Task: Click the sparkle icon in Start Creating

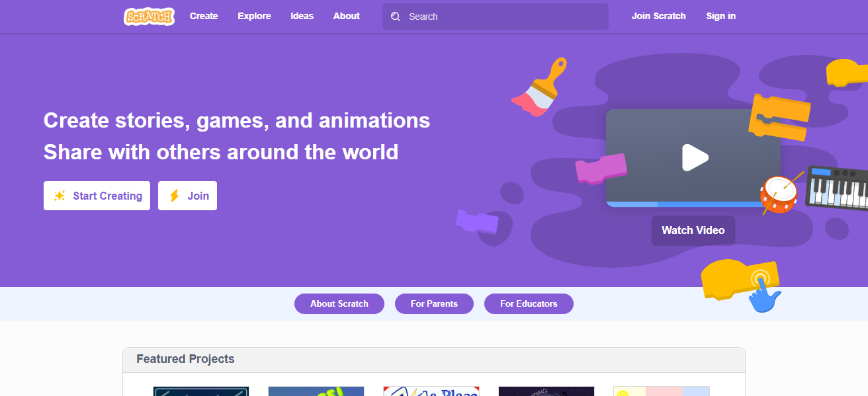Action: point(60,196)
